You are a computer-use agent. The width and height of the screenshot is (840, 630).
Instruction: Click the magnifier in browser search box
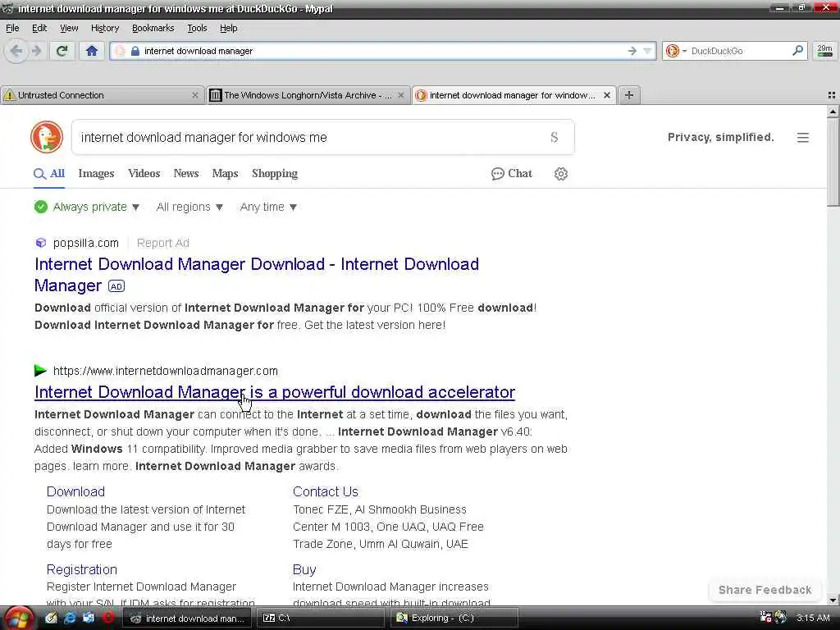[x=797, y=51]
